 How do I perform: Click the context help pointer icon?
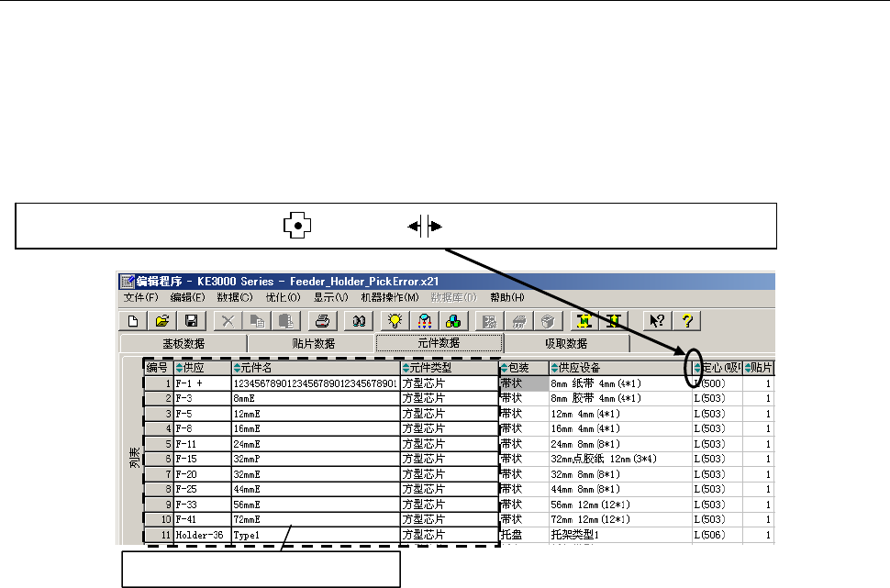(657, 321)
